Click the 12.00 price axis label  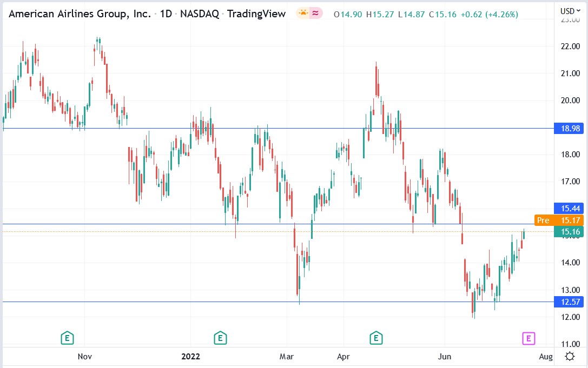coord(570,317)
